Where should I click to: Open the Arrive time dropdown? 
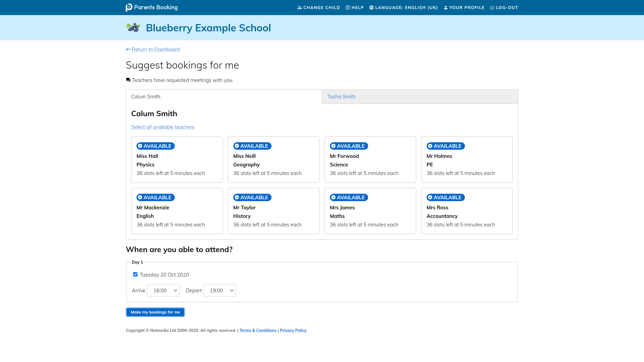163,290
